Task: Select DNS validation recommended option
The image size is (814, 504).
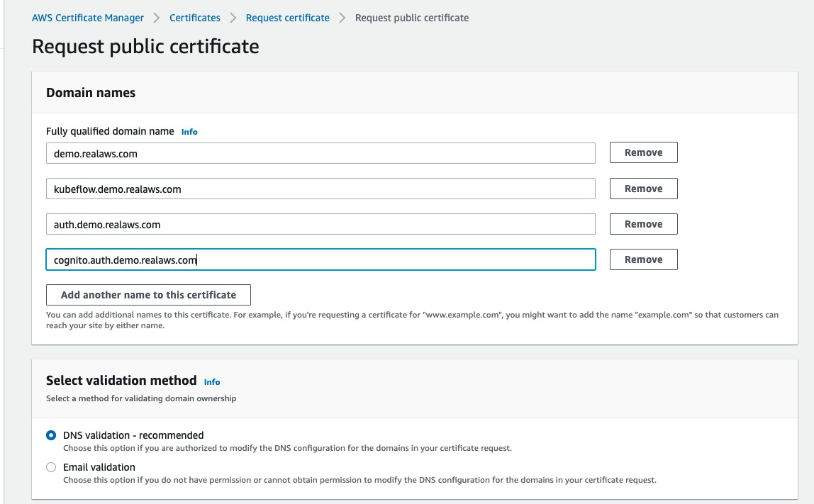Action: 50,435
